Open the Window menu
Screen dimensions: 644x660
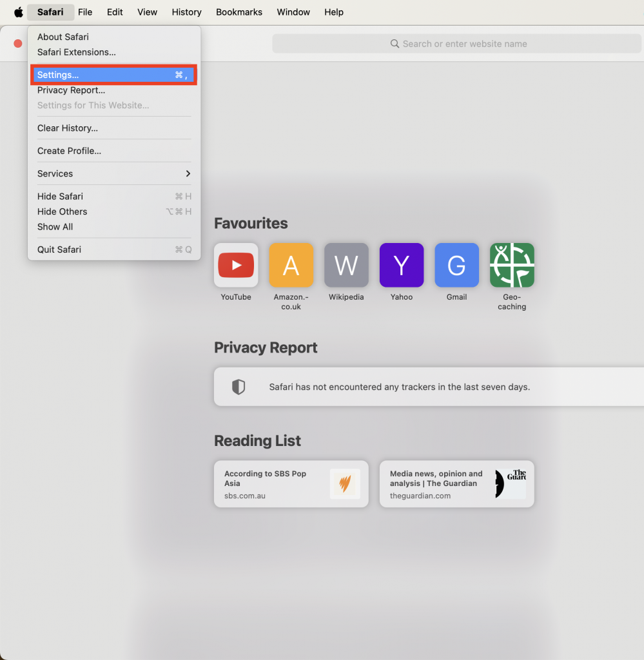click(293, 12)
